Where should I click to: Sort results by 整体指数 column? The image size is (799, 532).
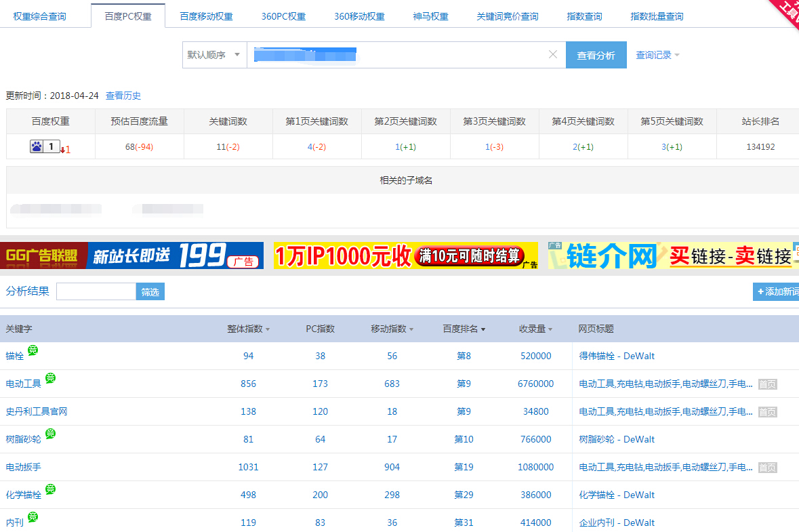tap(248, 329)
